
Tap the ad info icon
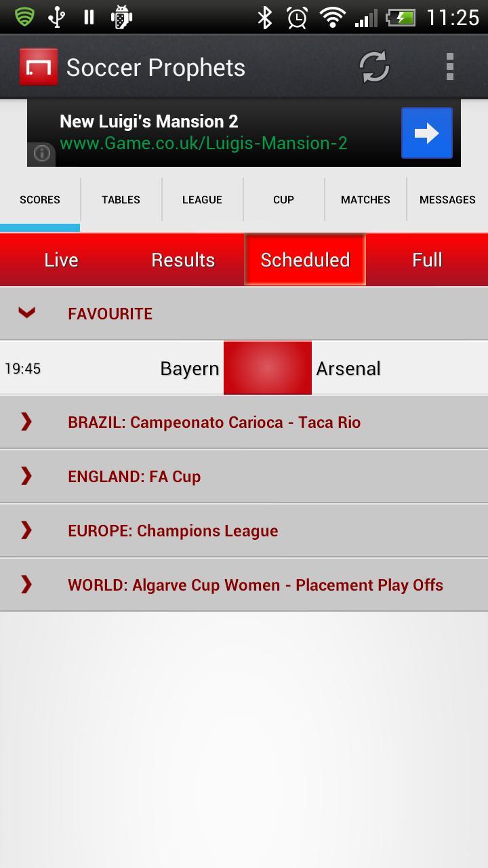[42, 153]
